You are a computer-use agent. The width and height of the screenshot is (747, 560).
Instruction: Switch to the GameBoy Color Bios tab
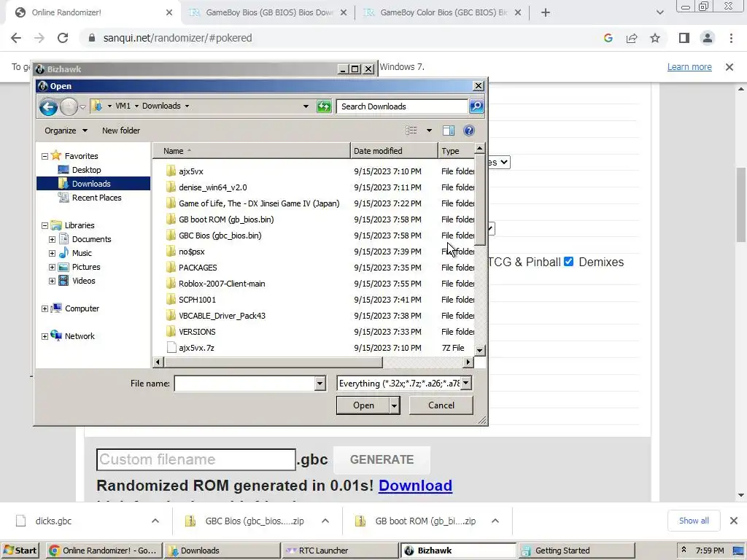[x=443, y=12]
